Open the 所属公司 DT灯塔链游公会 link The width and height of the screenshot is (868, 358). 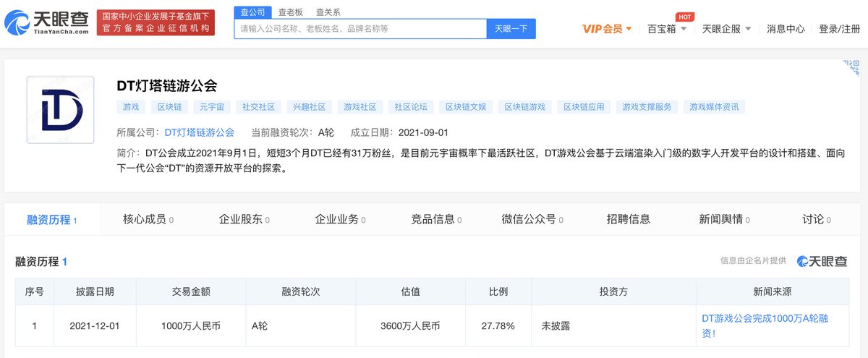pos(200,132)
